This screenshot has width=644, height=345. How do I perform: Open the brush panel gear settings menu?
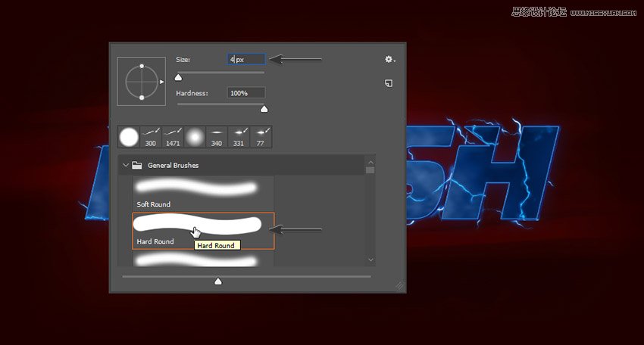pos(389,59)
